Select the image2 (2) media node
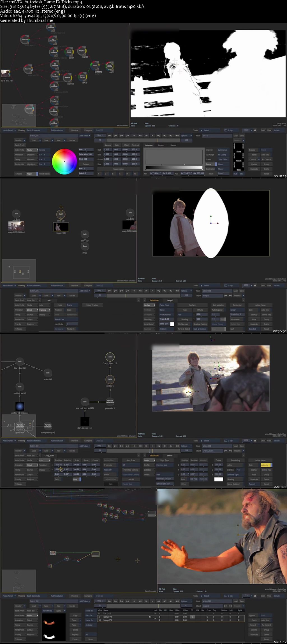Image resolution: width=287 pixels, height=644 pixels. [61, 227]
